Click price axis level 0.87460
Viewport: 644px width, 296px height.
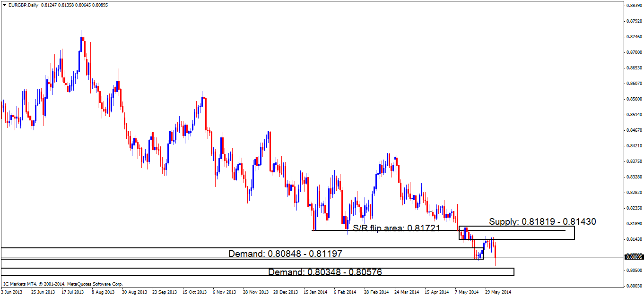point(634,36)
